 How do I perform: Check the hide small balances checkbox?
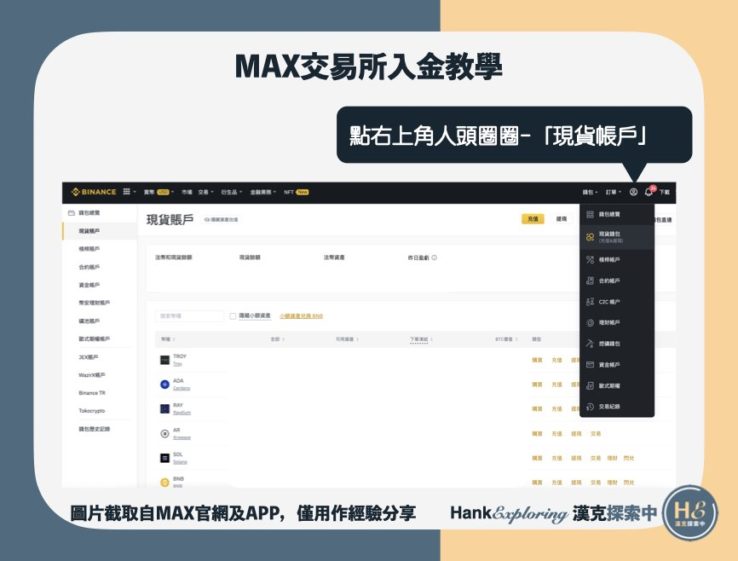point(233,316)
